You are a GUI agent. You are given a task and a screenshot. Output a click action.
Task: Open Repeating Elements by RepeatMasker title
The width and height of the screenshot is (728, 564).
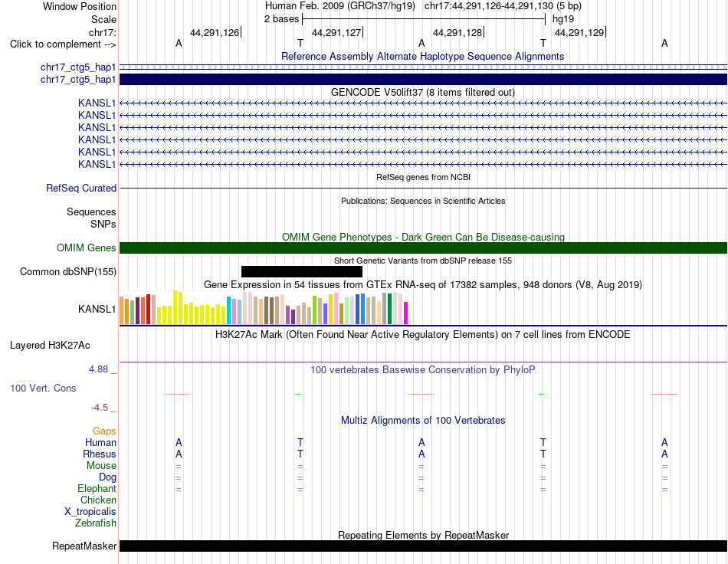pos(423,535)
